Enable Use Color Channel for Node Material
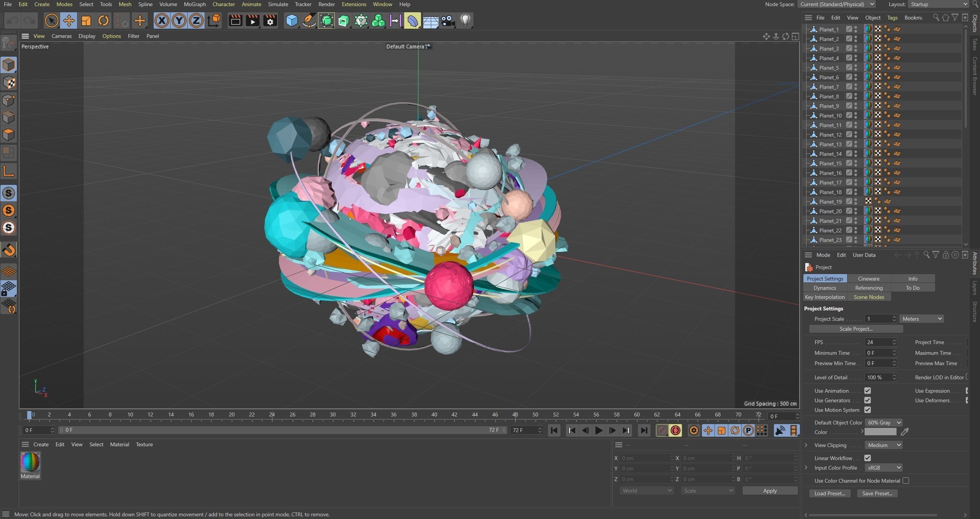The width and height of the screenshot is (980, 519). click(906, 481)
